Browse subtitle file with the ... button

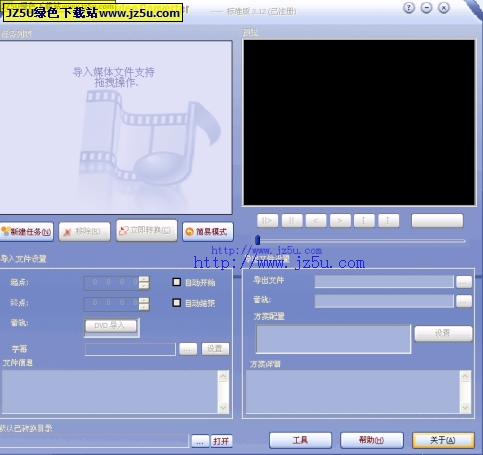pos(188,349)
